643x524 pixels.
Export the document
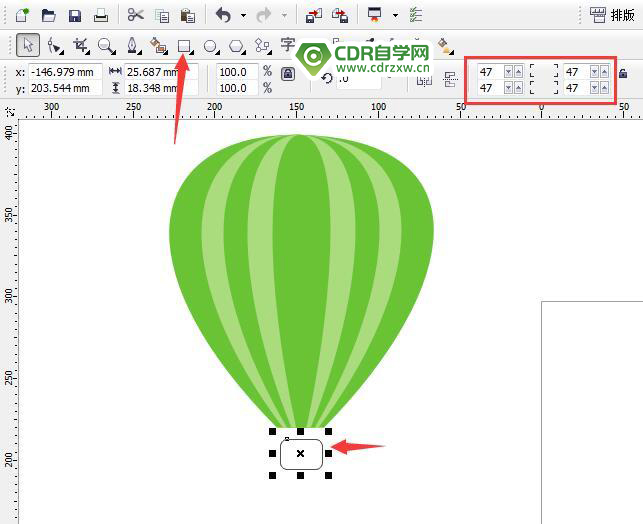(340, 16)
